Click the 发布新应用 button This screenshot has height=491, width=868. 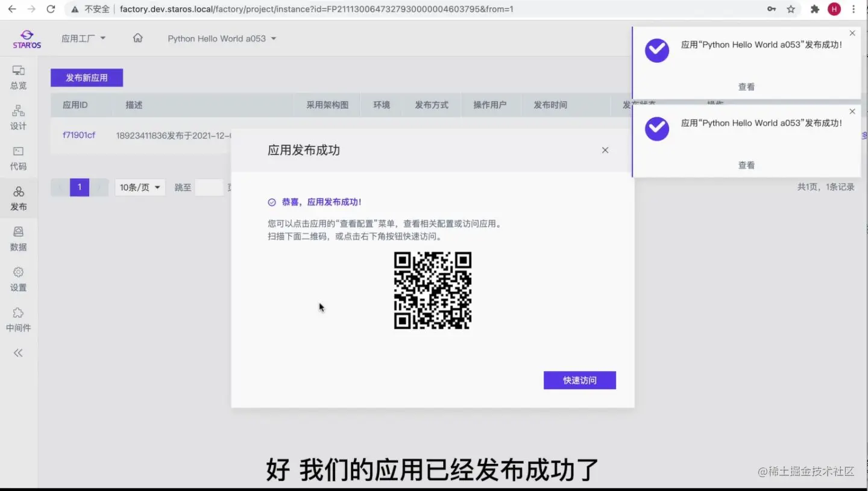pos(87,78)
